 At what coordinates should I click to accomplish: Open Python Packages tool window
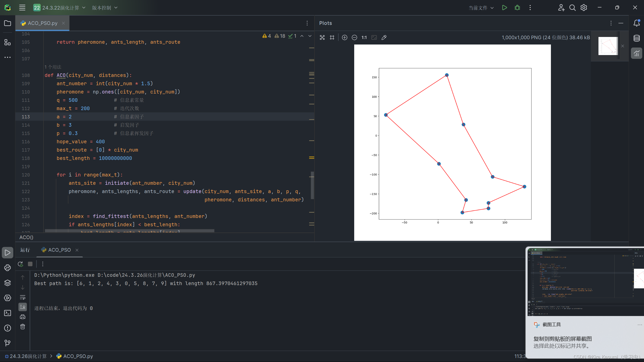8,283
